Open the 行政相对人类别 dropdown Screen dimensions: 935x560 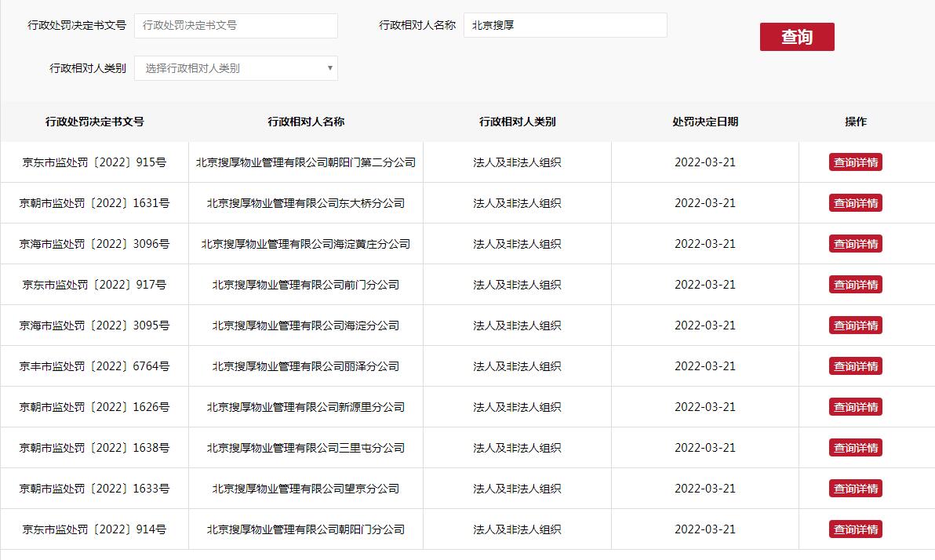coord(235,68)
